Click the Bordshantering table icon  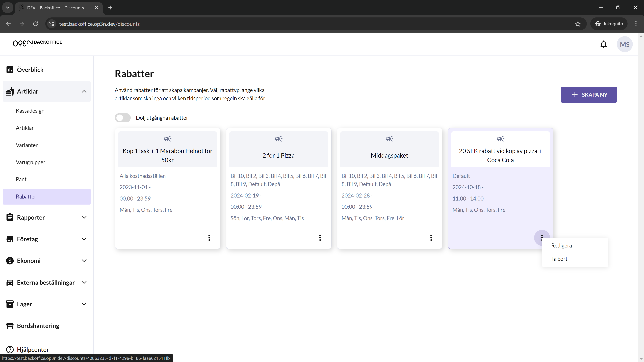(x=10, y=325)
